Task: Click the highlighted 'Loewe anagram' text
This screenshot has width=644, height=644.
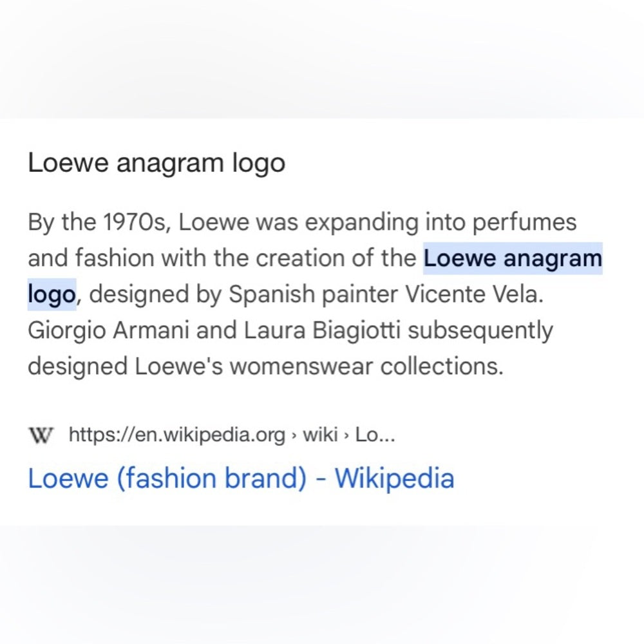Action: [x=513, y=259]
